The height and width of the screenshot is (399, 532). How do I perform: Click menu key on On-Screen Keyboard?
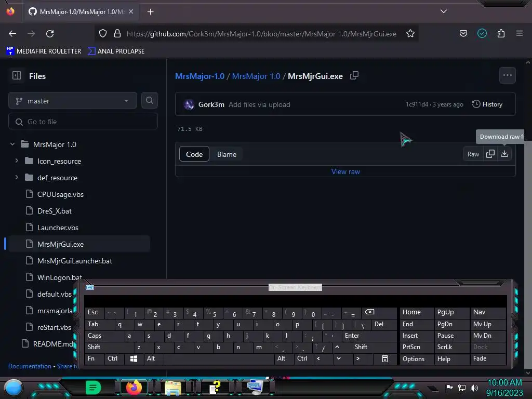point(385,358)
